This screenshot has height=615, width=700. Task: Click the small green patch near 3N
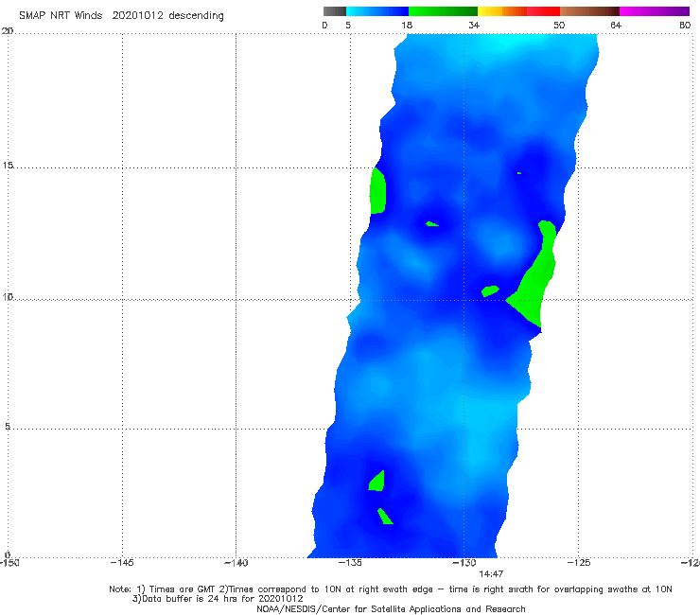[377, 482]
